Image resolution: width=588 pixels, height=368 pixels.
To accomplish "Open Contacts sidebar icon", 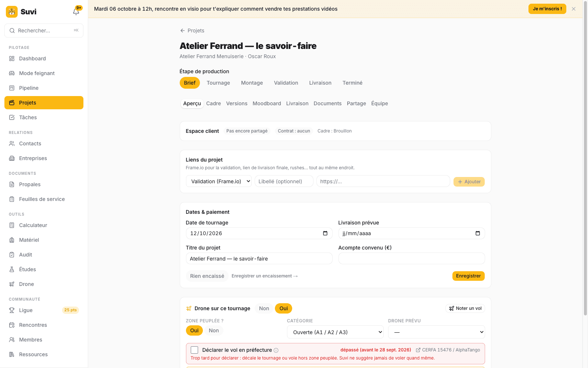I will [12, 144].
